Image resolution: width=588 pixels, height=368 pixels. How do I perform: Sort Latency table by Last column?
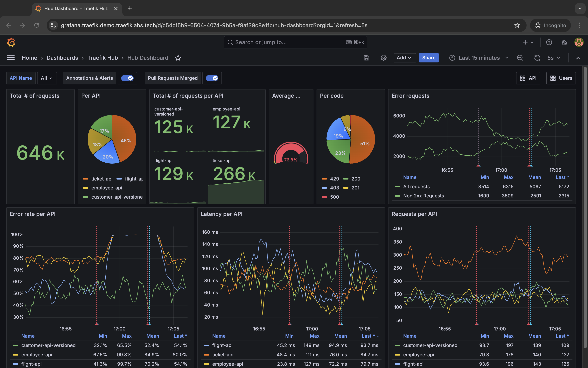368,336
